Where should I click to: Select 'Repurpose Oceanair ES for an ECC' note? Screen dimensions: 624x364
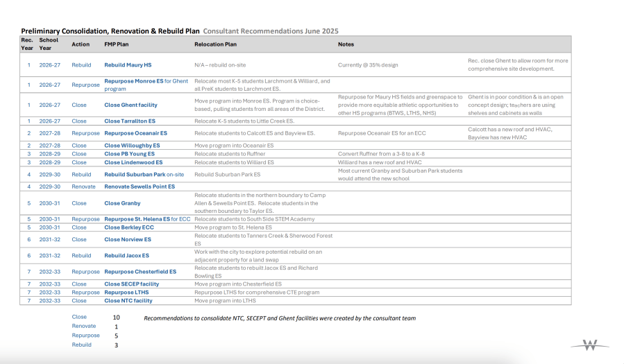tap(382, 133)
